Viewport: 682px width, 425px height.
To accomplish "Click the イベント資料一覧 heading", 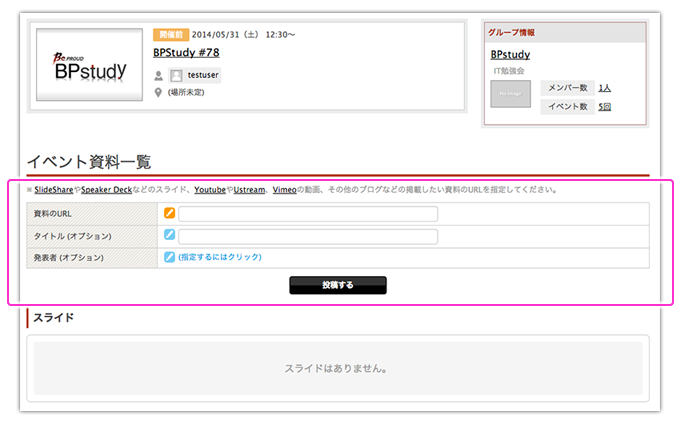I will click(x=89, y=162).
